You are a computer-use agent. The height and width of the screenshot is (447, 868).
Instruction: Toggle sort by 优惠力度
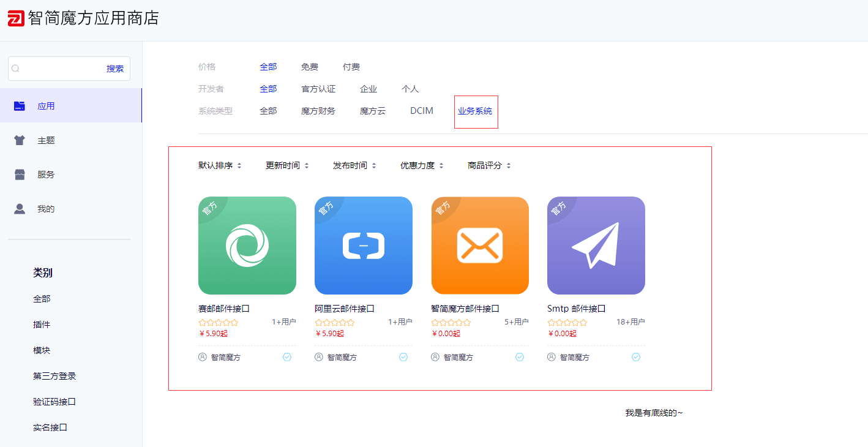tap(422, 165)
